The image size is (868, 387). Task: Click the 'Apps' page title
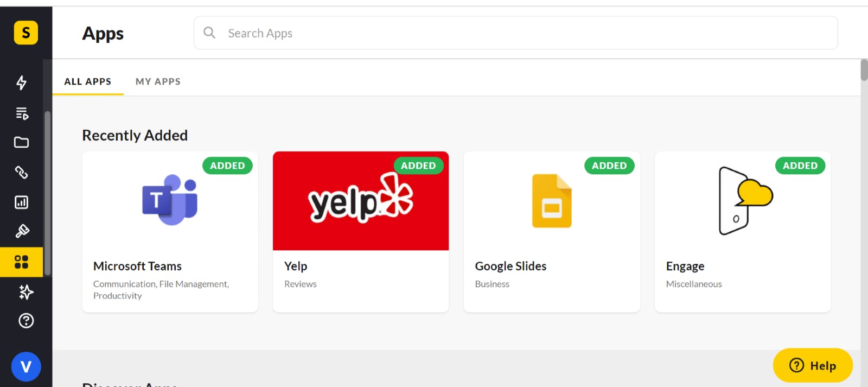pyautogui.click(x=103, y=34)
